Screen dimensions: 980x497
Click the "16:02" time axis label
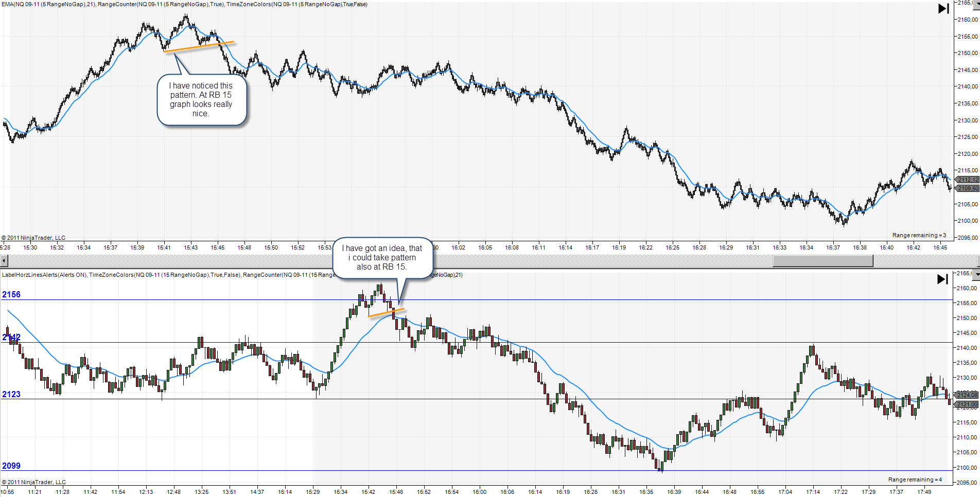(x=459, y=247)
